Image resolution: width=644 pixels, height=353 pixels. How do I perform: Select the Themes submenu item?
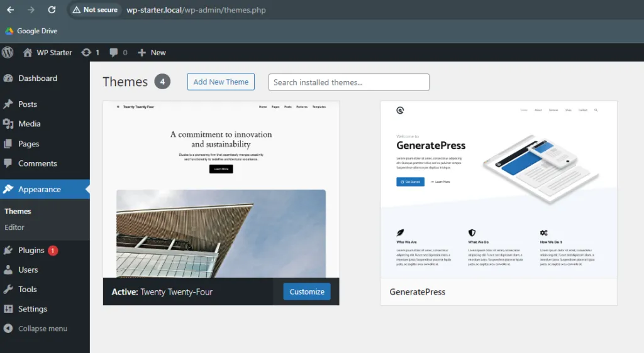click(18, 211)
